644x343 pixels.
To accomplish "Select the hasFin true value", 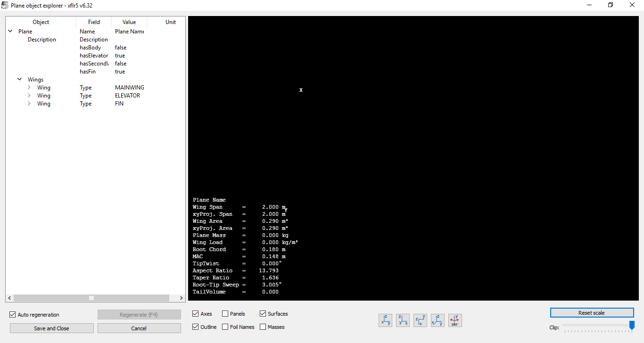I will (120, 72).
